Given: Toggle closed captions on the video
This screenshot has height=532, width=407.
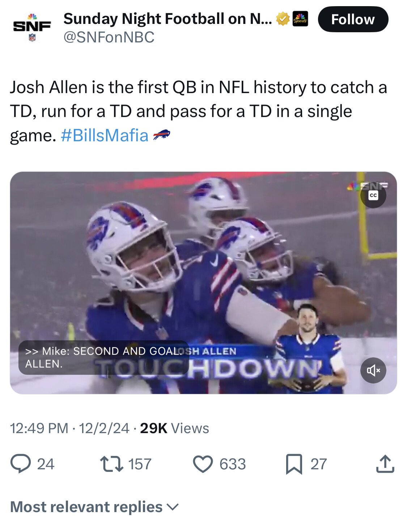Looking at the screenshot, I should tap(373, 196).
